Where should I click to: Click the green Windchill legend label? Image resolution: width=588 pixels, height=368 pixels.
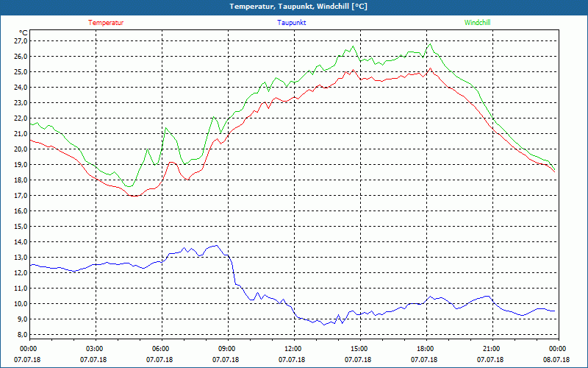(x=477, y=23)
